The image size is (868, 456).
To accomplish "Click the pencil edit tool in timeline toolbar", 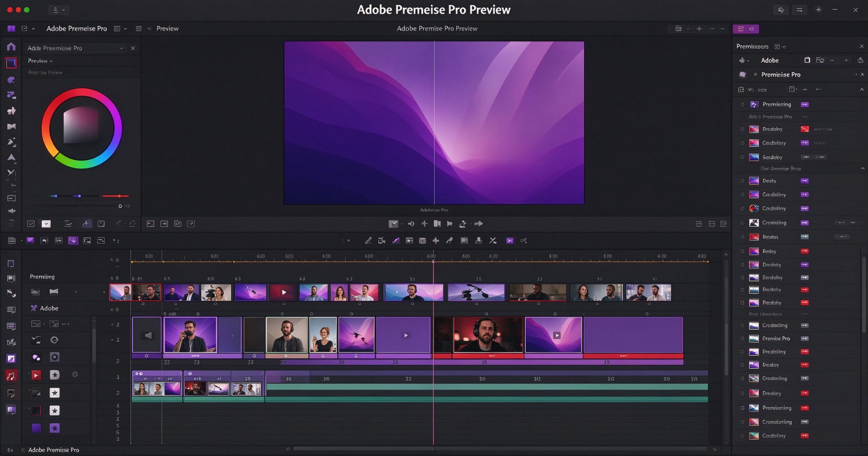I will (x=368, y=241).
